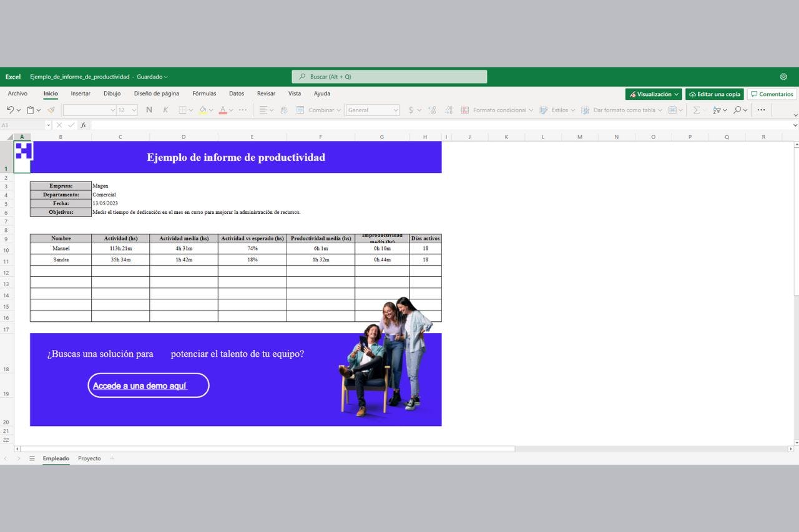Open the General number format combo box
This screenshot has height=532, width=799.
pos(373,110)
